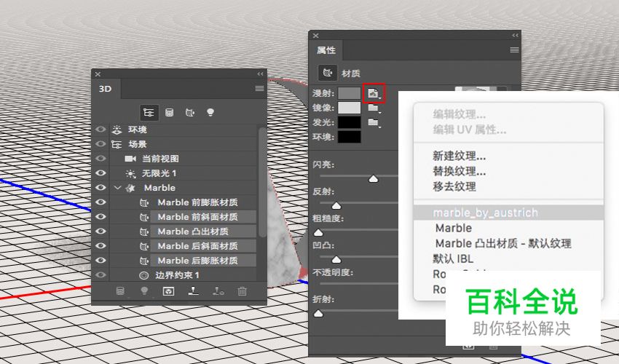Screen dimensions: 619x364
Task: Click the 环境 ambient color swatch
Action: (x=349, y=137)
